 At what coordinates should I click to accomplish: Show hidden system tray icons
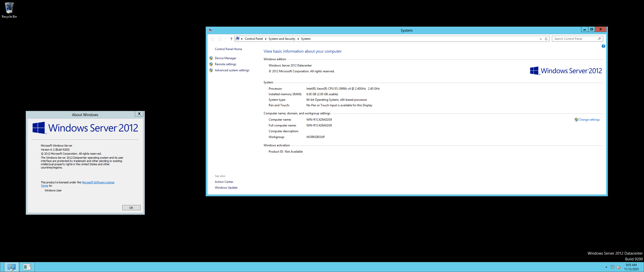pos(606,267)
